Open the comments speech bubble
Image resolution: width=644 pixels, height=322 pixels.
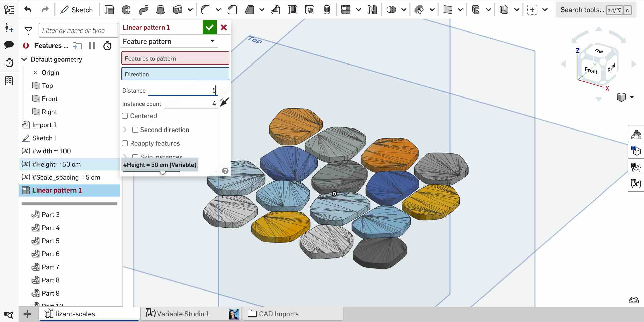coord(9,45)
